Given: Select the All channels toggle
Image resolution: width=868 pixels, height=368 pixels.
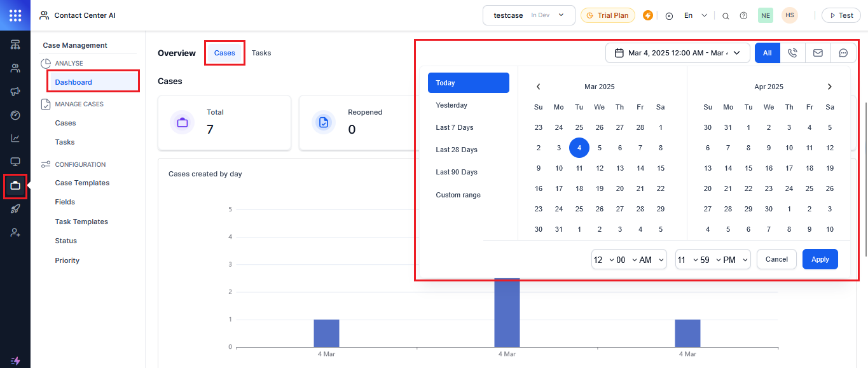Looking at the screenshot, I should pos(768,53).
